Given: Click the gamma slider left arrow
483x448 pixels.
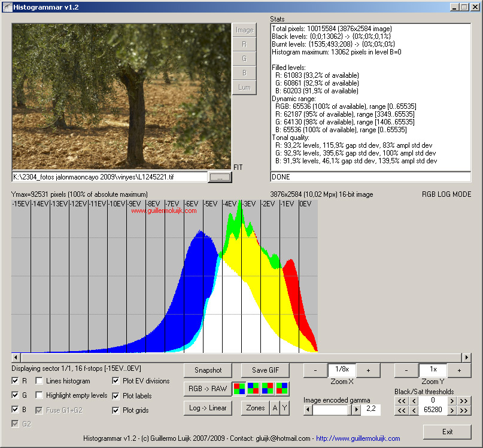Looking at the screenshot, I should coord(308,410).
